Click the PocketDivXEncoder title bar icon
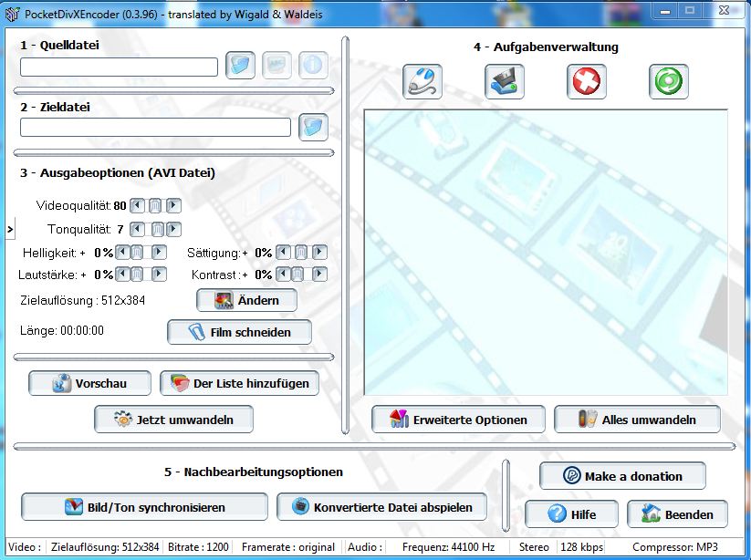Viewport: 751px width, 560px height. point(12,15)
